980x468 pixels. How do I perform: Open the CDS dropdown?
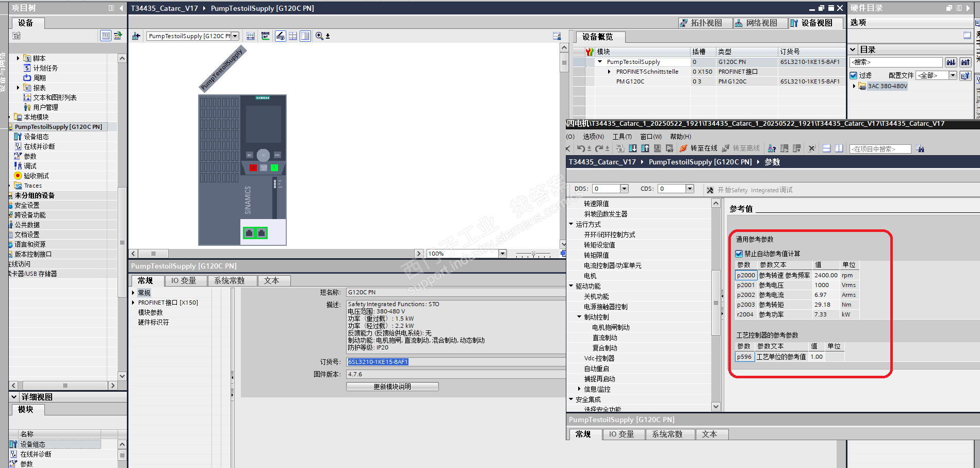(690, 189)
